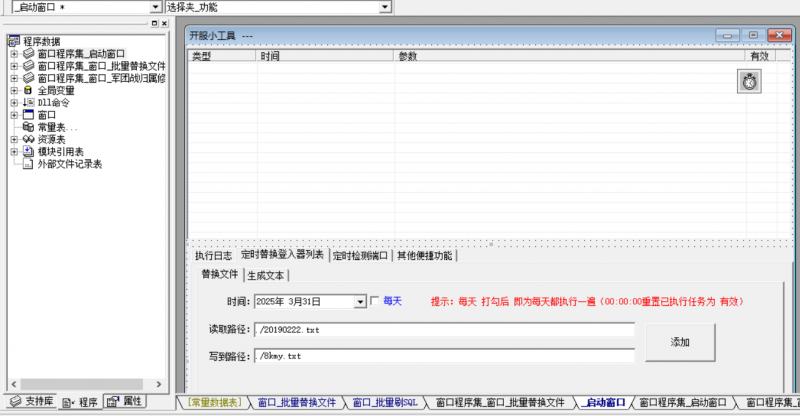This screenshot has width=800, height=416.
Task: Click the clock timer component icon
Action: tap(750, 82)
